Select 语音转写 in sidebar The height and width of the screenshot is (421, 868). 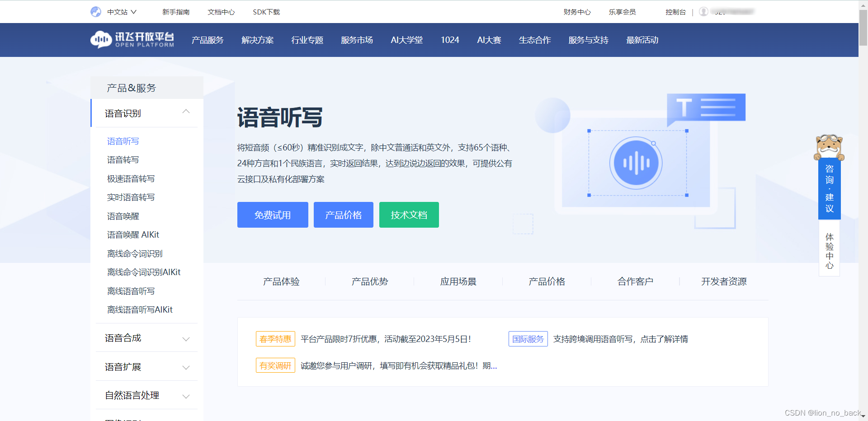pyautogui.click(x=123, y=160)
